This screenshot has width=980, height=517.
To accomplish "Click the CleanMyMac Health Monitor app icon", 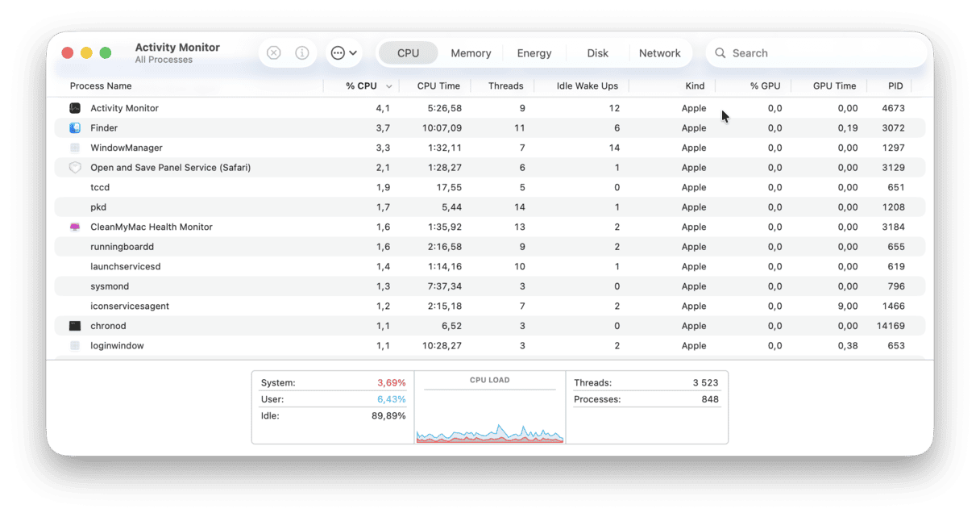I will [75, 227].
